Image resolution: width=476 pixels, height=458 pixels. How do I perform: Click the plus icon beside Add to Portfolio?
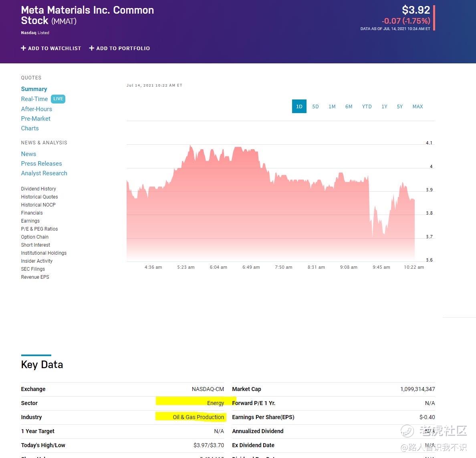click(92, 48)
